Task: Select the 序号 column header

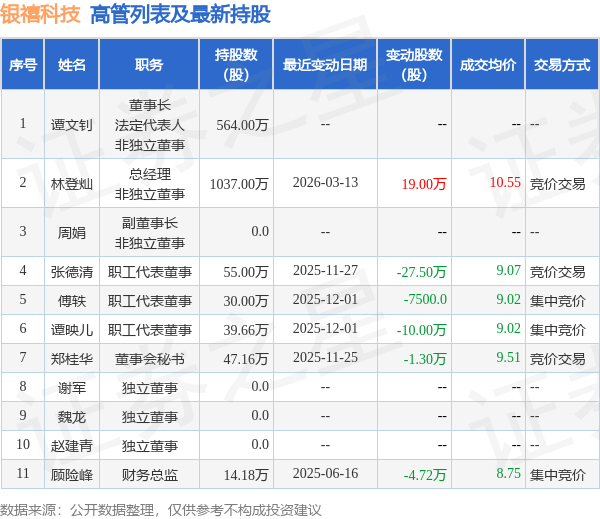Action: point(23,64)
